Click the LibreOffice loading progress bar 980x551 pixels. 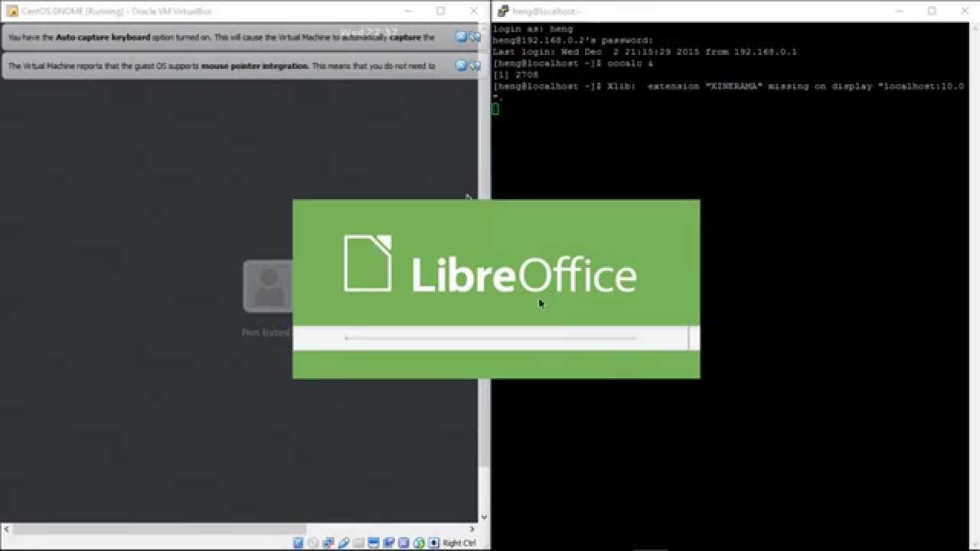coord(490,337)
